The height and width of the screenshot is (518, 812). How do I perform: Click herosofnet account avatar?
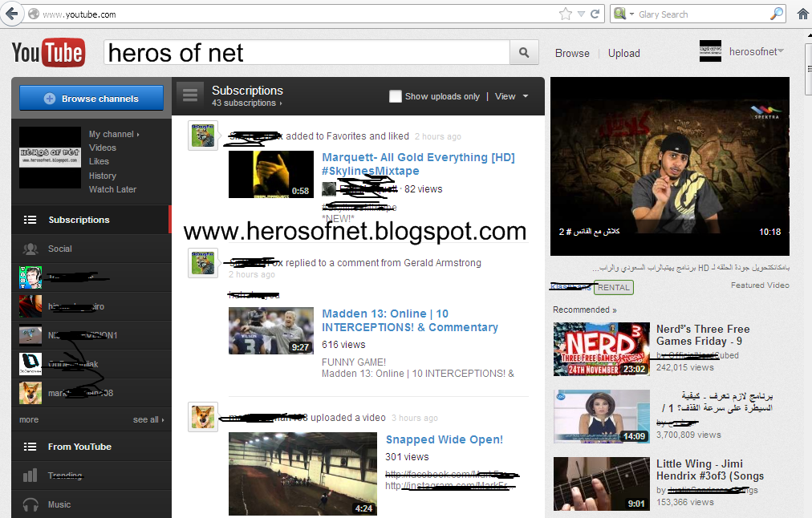710,51
